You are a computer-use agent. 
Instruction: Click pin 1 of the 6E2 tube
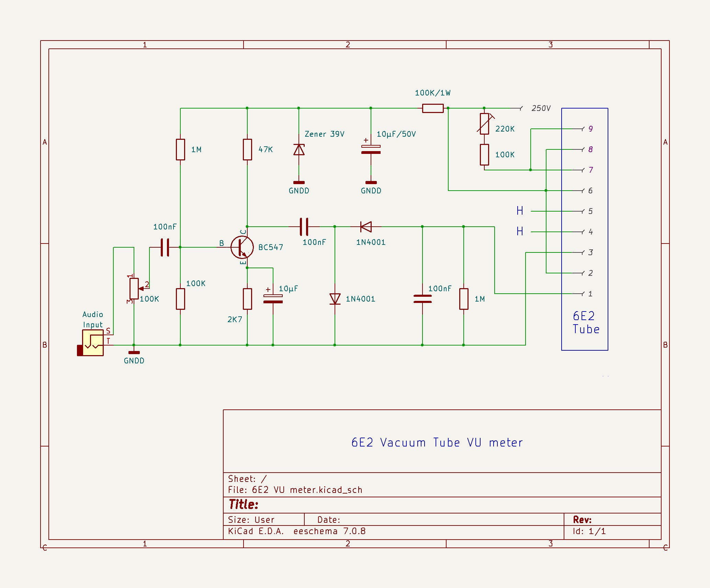coord(590,294)
